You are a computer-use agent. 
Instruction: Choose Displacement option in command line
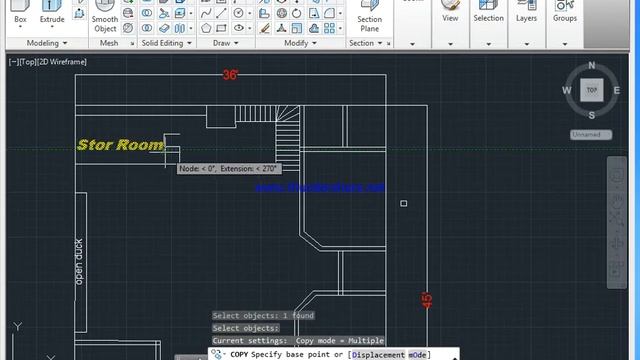pyautogui.click(x=378, y=355)
